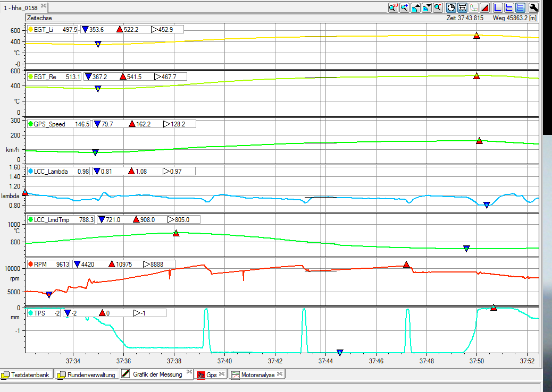Screen dimensions: 552x392
Task: Click the track map outline icon
Action: (474, 7)
